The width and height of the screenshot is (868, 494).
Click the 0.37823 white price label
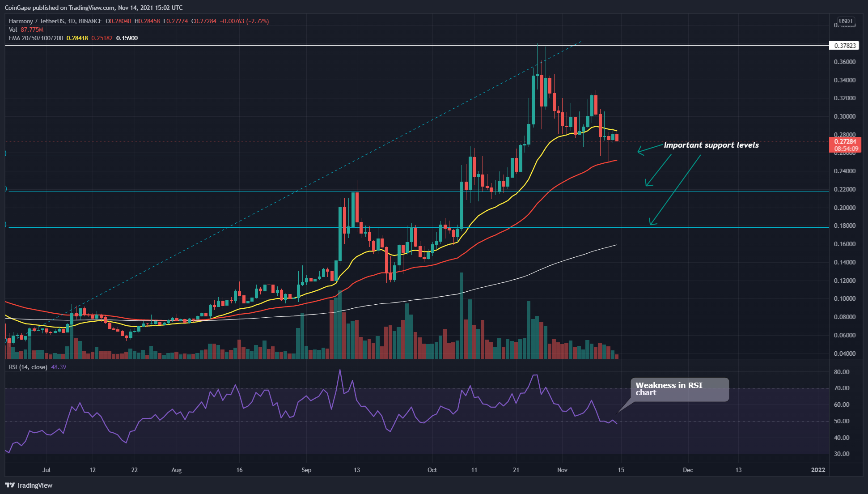point(845,46)
